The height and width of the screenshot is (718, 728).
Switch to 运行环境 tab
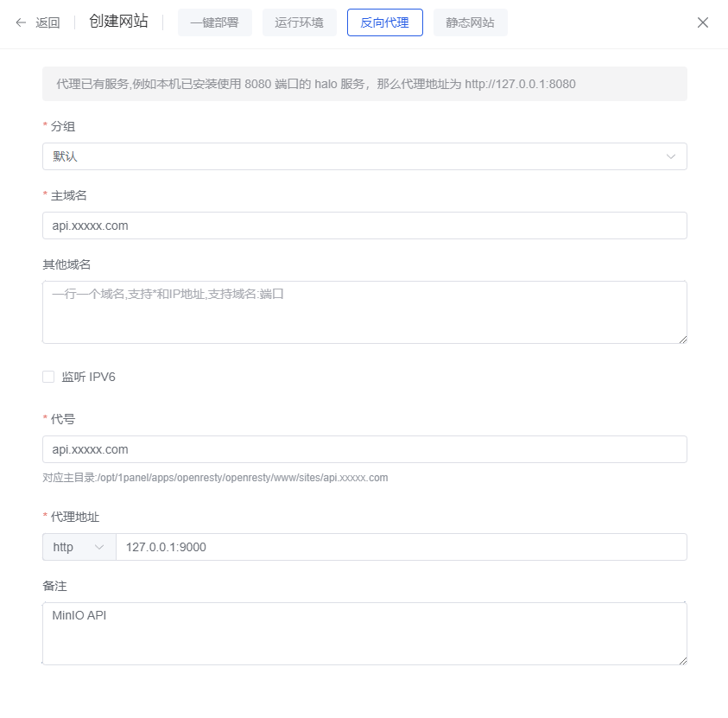299,22
